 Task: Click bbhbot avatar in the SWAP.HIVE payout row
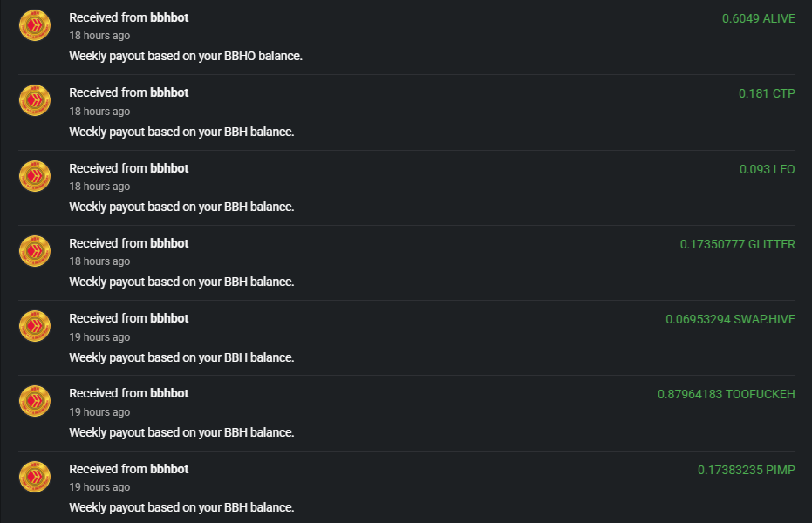point(35,326)
